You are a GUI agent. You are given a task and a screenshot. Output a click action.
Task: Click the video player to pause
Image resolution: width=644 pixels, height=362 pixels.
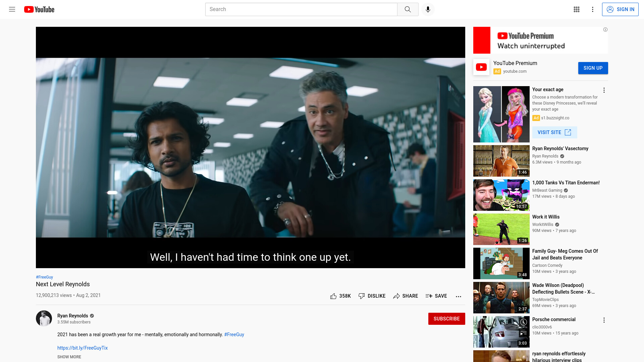[250, 147]
